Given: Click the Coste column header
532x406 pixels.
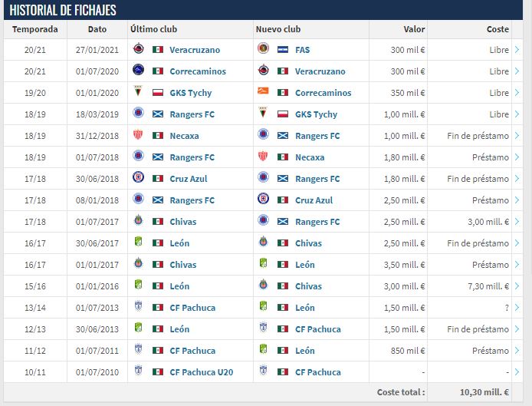Looking at the screenshot, I should click(498, 29).
